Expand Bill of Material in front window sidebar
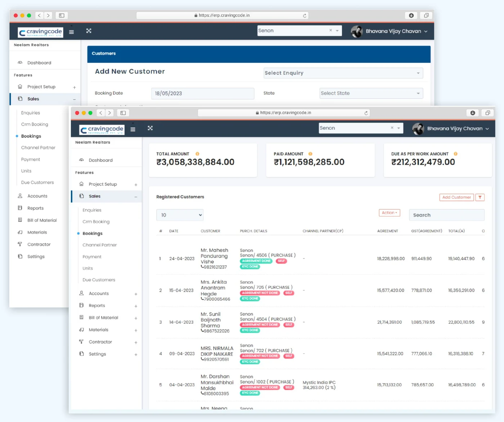This screenshot has width=504, height=422. tap(136, 318)
